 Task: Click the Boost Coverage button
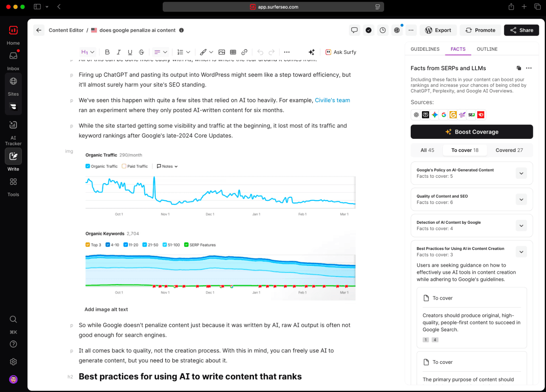472,132
